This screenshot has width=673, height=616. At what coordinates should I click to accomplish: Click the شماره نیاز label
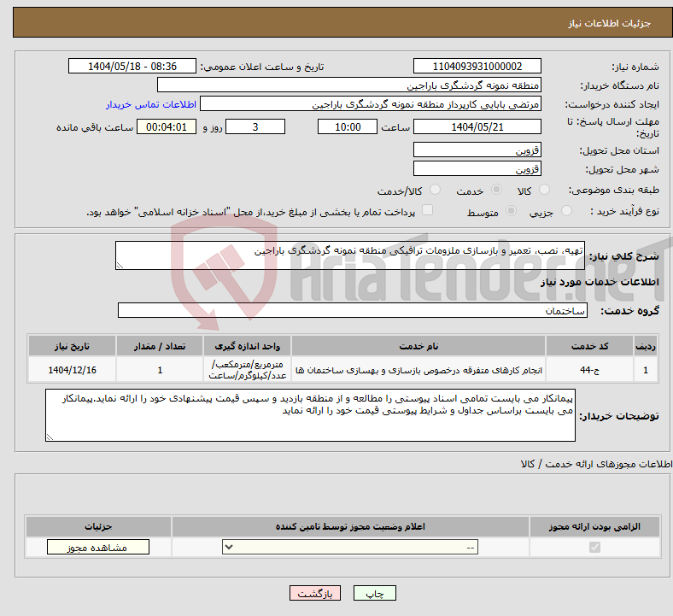(635, 67)
